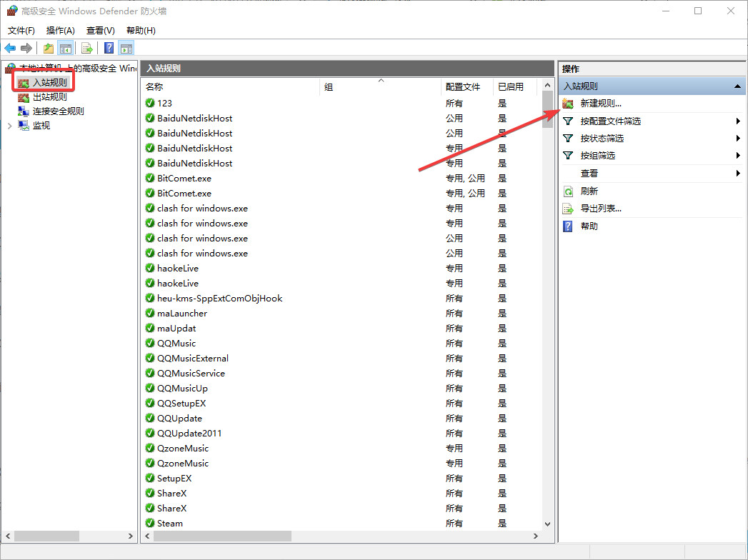The image size is (748, 560).
Task: Sort by the 名称 column header
Action: 231,87
